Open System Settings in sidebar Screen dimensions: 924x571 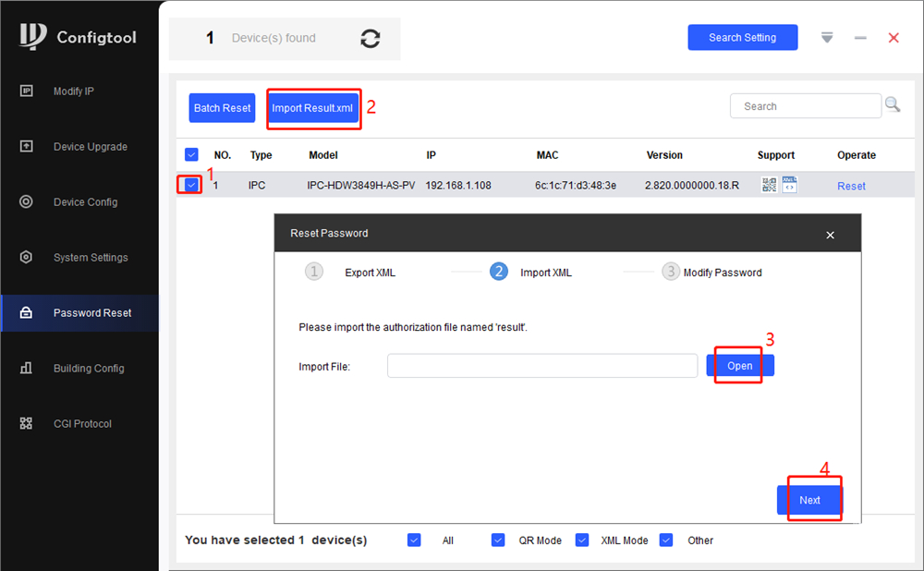click(90, 258)
